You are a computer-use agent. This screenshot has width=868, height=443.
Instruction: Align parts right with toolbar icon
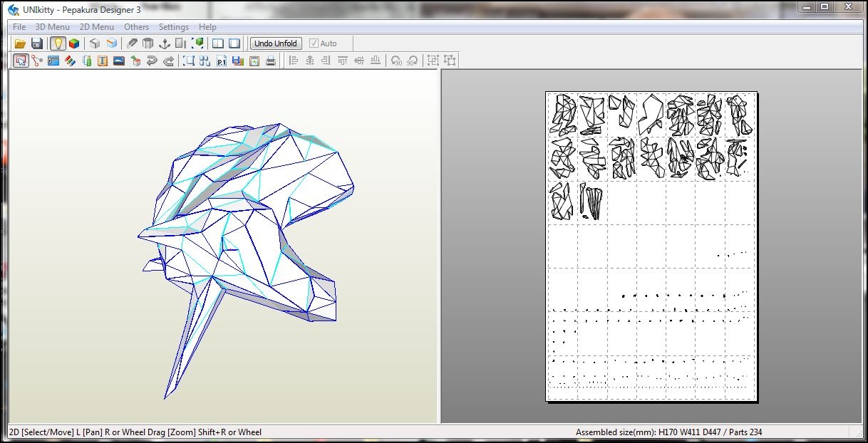[326, 61]
